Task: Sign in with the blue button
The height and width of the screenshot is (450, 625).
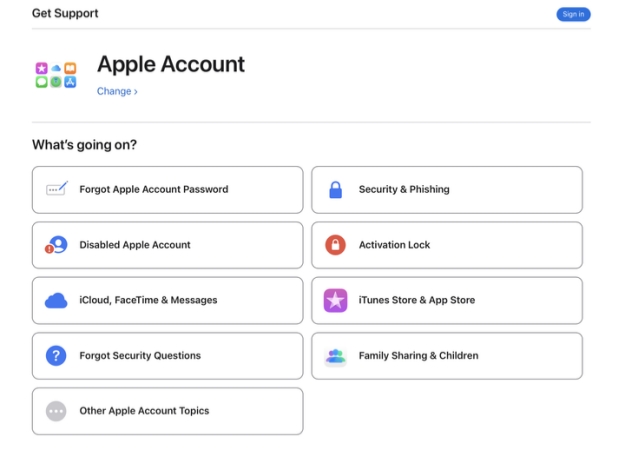Action: (573, 14)
